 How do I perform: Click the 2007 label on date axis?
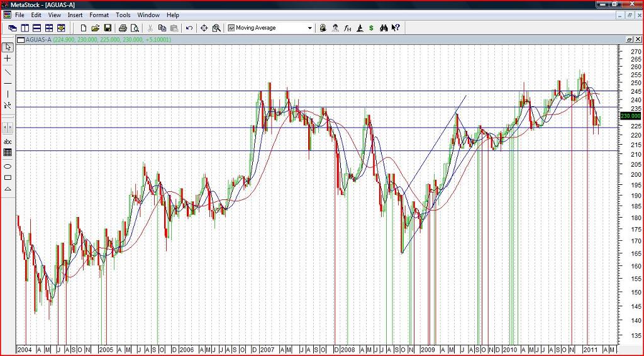267,350
